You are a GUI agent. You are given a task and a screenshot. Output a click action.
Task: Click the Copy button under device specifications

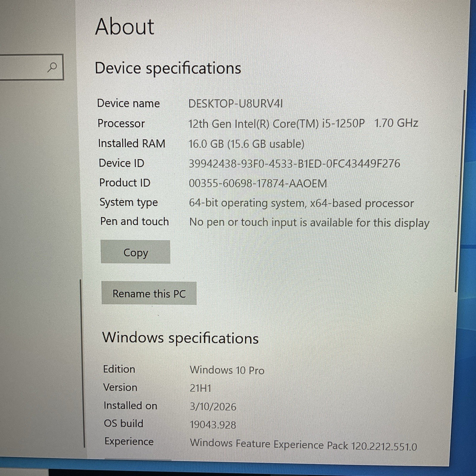pyautogui.click(x=135, y=252)
